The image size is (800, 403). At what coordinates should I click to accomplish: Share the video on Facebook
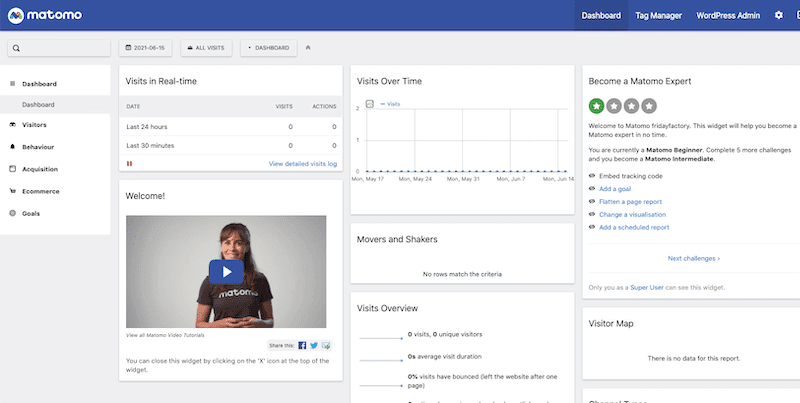coord(302,345)
